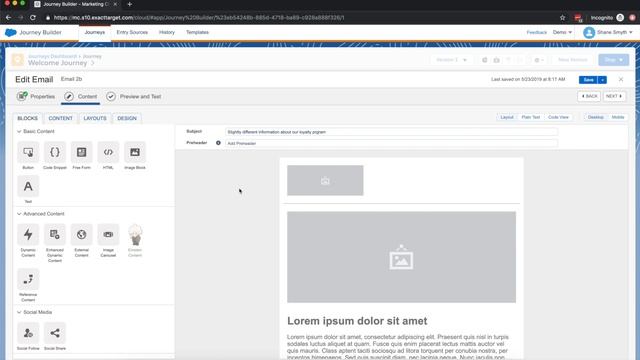
Task: Open the History navigation tab
Action: [x=167, y=32]
